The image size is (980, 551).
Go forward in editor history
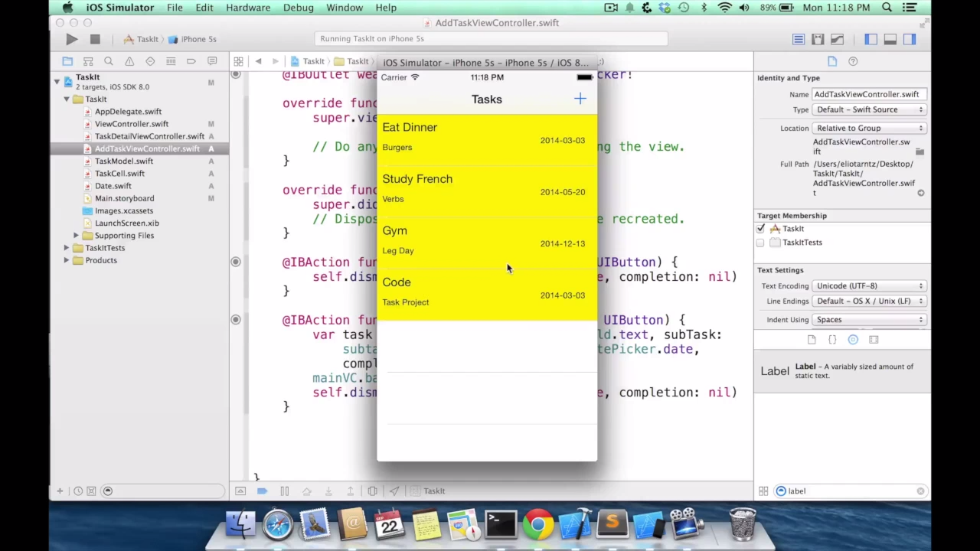275,61
